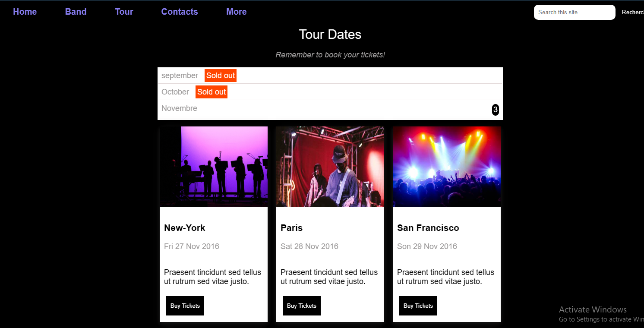Open the Paris guitarist concert photo

coord(330,167)
